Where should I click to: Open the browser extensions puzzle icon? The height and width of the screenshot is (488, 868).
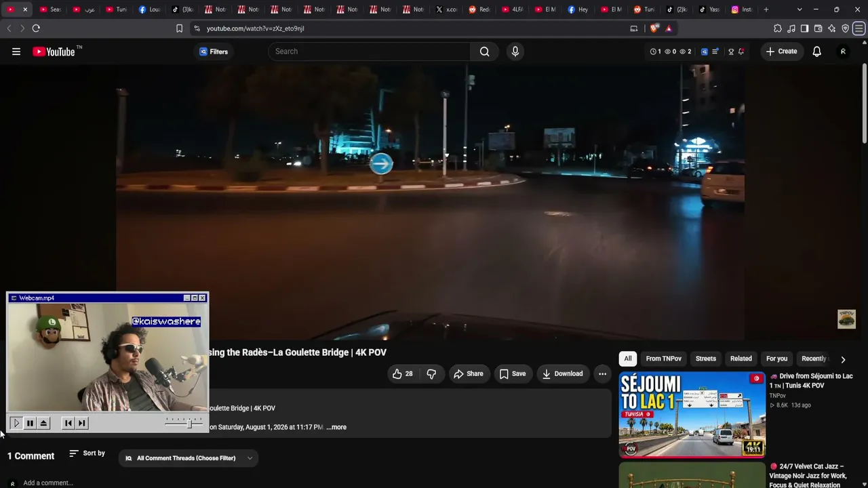778,28
